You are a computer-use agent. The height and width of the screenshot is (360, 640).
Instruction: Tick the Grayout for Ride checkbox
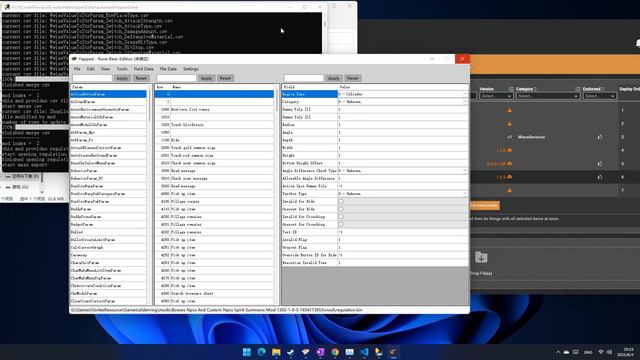click(x=340, y=209)
